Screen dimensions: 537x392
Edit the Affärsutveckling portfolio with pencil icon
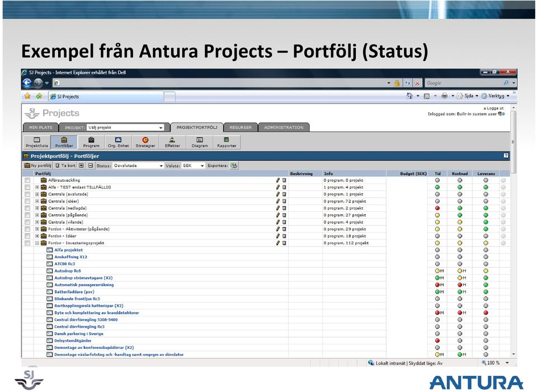(x=278, y=180)
